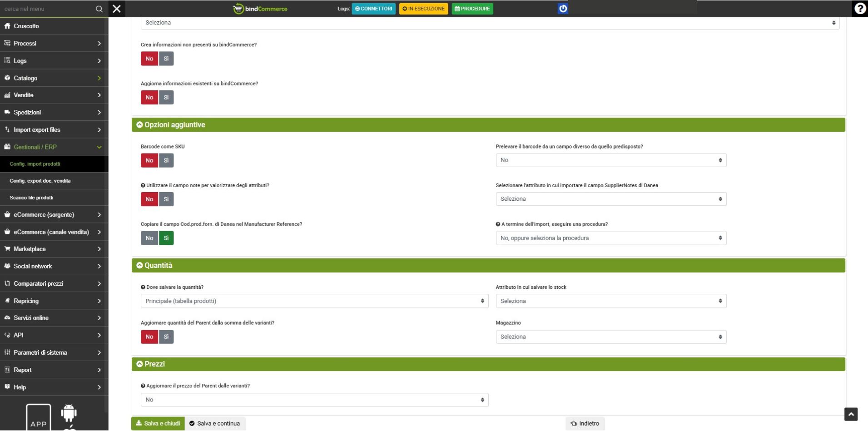Expand the Marketplace menu item
This screenshot has height=431, width=868.
click(x=54, y=249)
